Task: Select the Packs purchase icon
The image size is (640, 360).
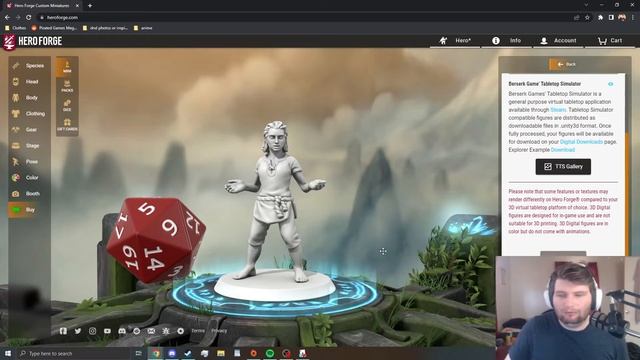Action: coord(67,86)
